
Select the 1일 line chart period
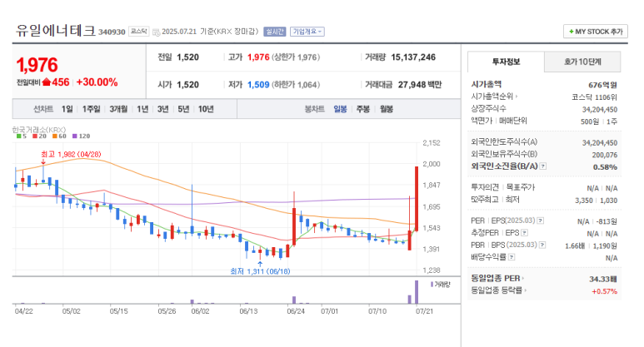tap(67, 109)
